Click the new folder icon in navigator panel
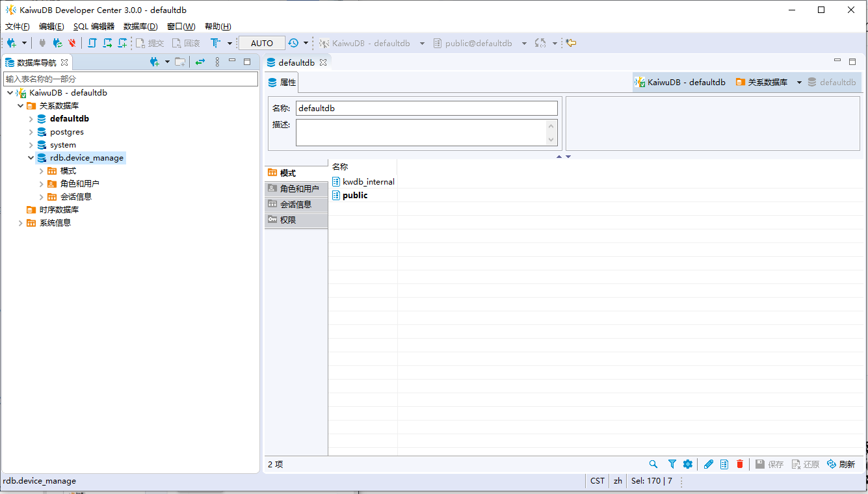The width and height of the screenshot is (868, 494). pos(180,62)
